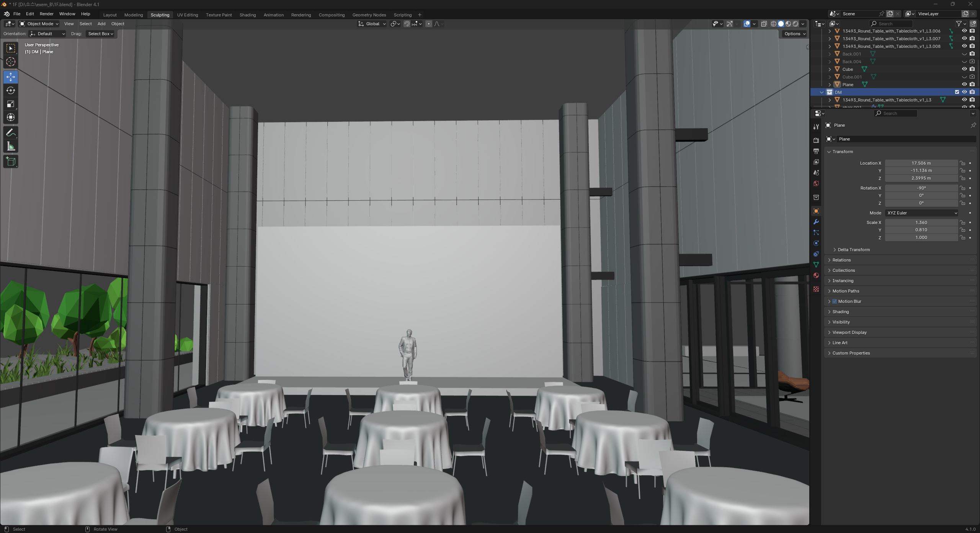
Task: Open the Modifiers wrench properties tab
Action: click(x=816, y=222)
